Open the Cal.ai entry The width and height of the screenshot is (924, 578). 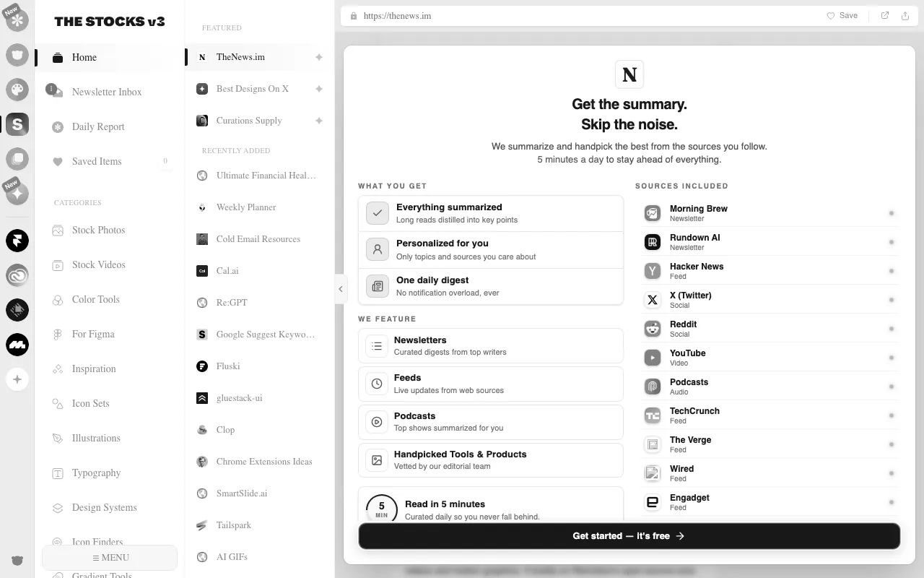pos(260,271)
